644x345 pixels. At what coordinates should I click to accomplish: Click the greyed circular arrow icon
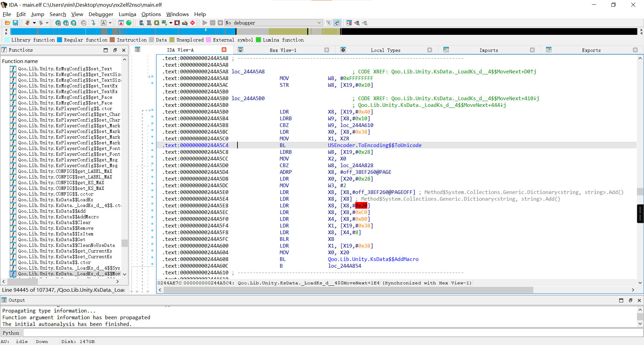(84, 23)
